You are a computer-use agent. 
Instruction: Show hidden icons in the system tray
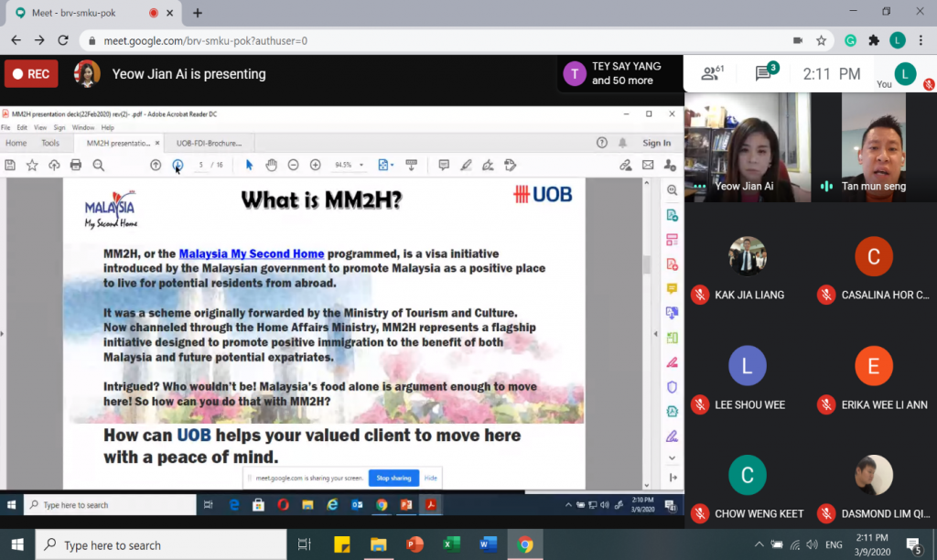pos(759,544)
